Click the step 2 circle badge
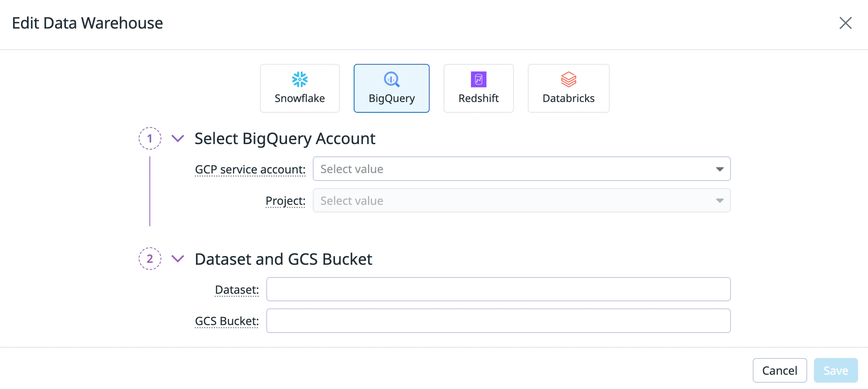This screenshot has height=389, width=868. click(150, 259)
